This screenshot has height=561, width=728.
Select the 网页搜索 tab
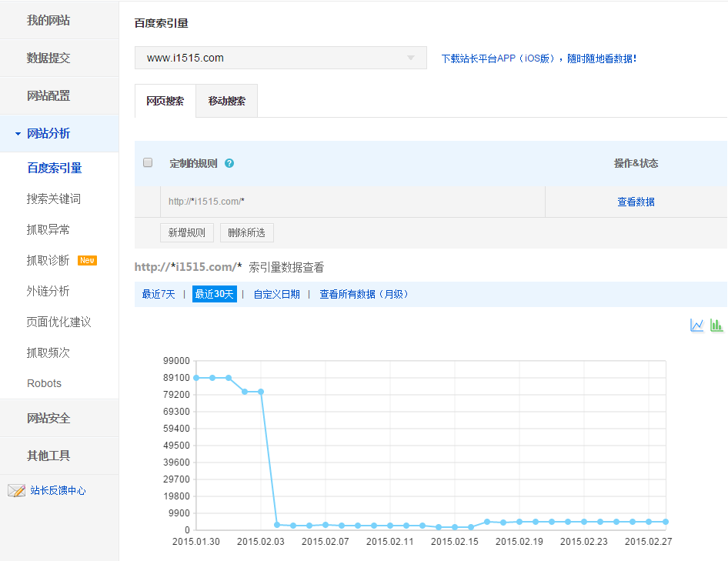[165, 101]
